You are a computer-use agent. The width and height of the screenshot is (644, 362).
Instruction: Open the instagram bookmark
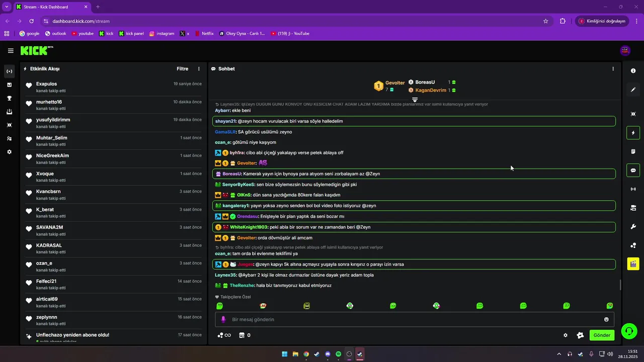pyautogui.click(x=162, y=34)
